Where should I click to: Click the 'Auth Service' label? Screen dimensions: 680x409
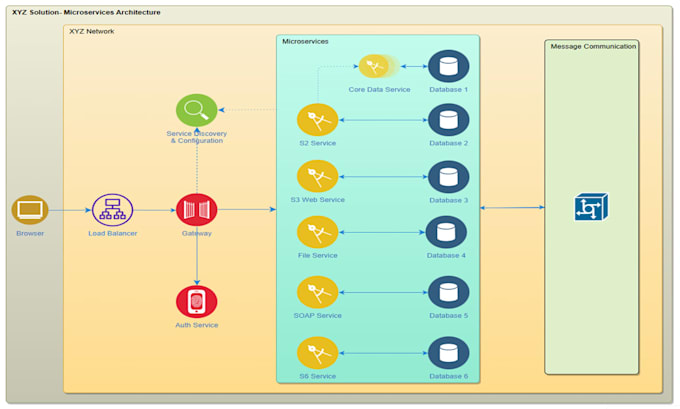point(196,325)
